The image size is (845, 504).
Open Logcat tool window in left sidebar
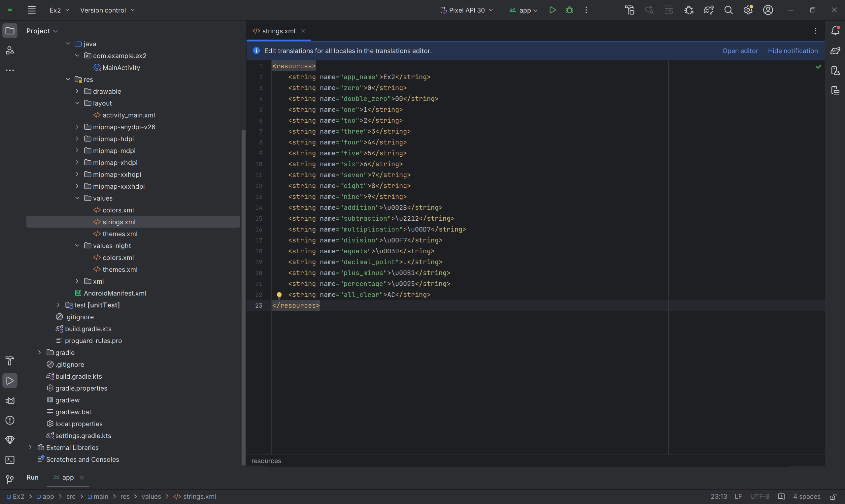(x=10, y=401)
